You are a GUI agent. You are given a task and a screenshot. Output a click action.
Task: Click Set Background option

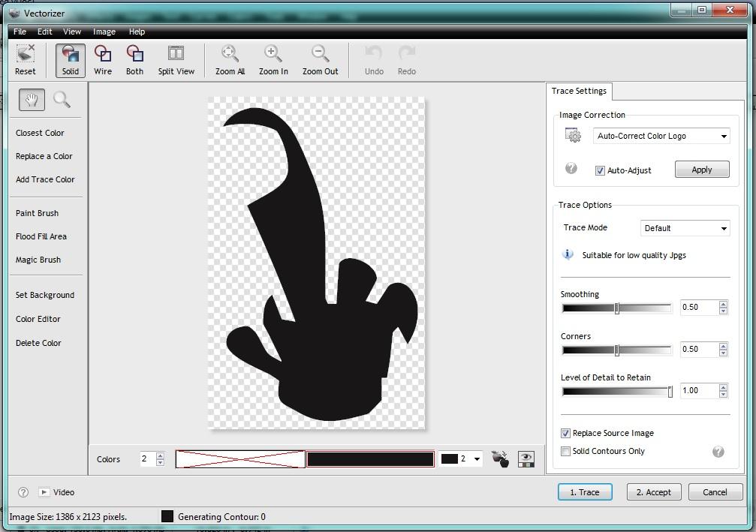(x=45, y=295)
